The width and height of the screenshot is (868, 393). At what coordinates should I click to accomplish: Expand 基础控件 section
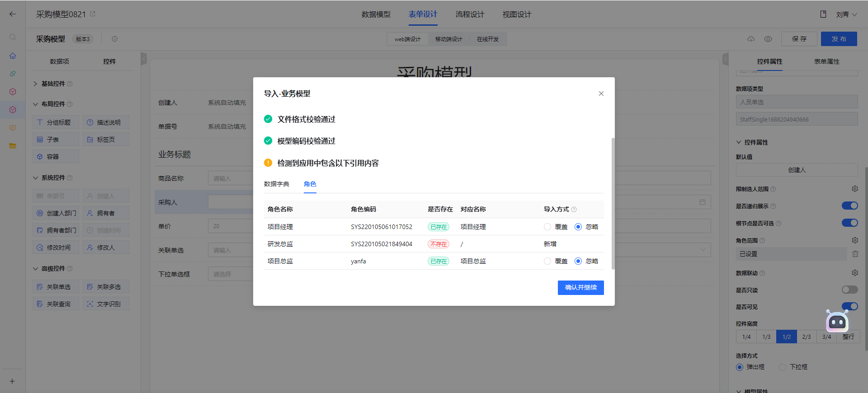pos(36,84)
